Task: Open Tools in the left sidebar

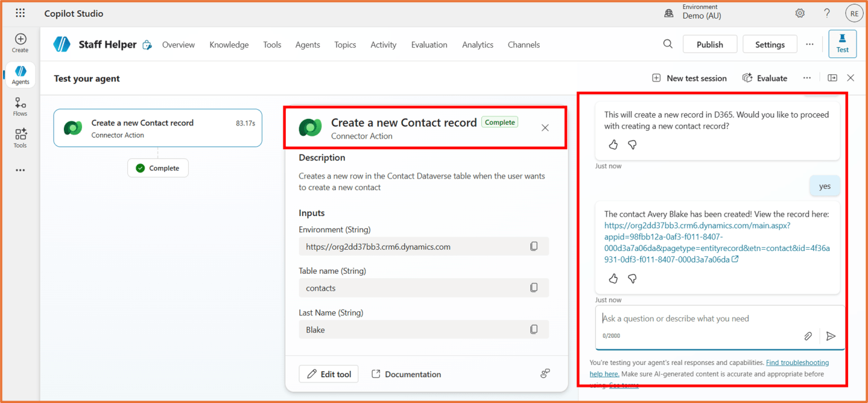Action: [x=21, y=138]
